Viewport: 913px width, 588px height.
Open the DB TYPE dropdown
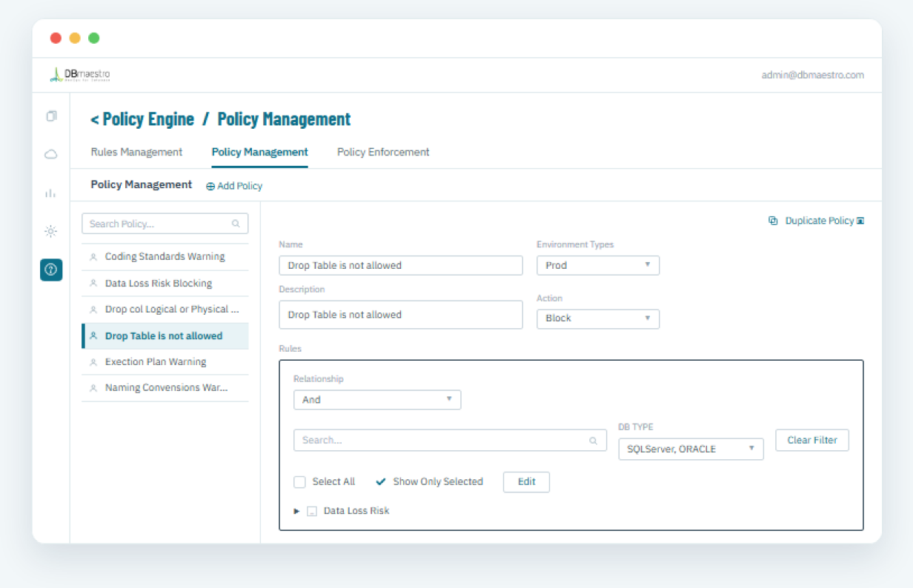pos(691,449)
